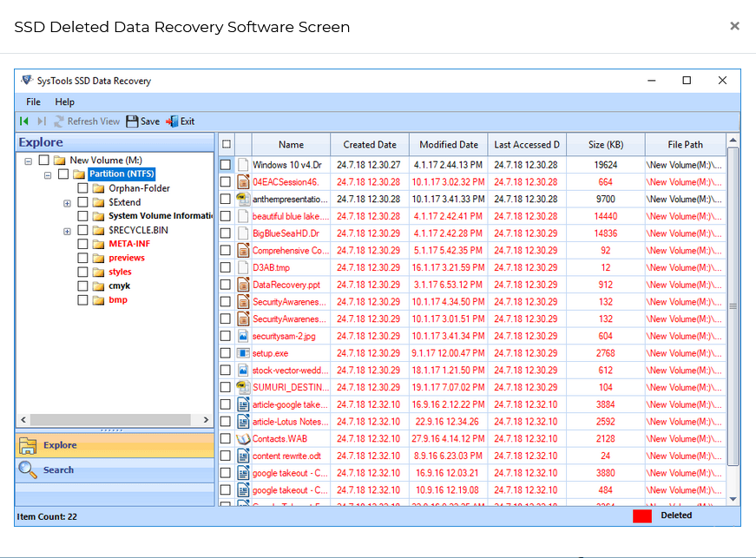Screen dimensions: 756x558
Task: Sort by Modified Date column header
Action: pos(449,145)
